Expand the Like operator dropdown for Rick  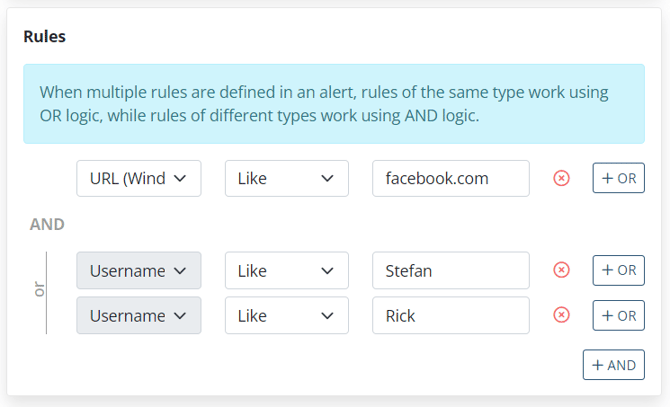click(286, 315)
